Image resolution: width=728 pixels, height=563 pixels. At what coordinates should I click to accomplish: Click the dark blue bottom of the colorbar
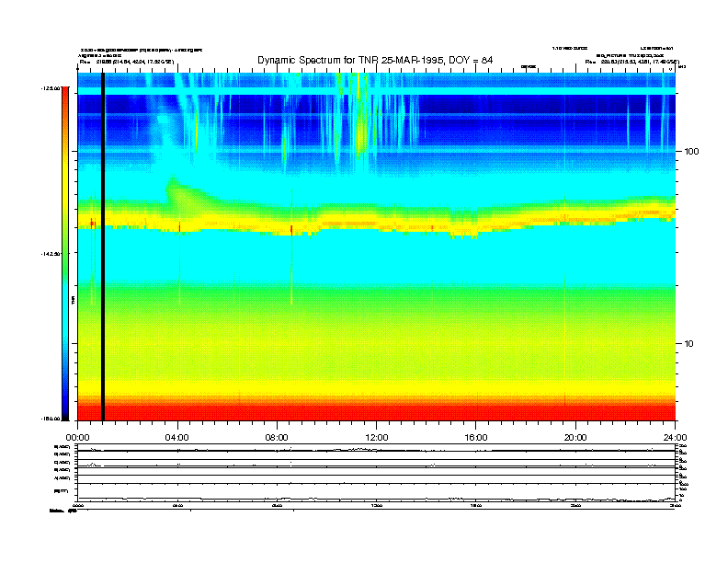click(x=65, y=411)
